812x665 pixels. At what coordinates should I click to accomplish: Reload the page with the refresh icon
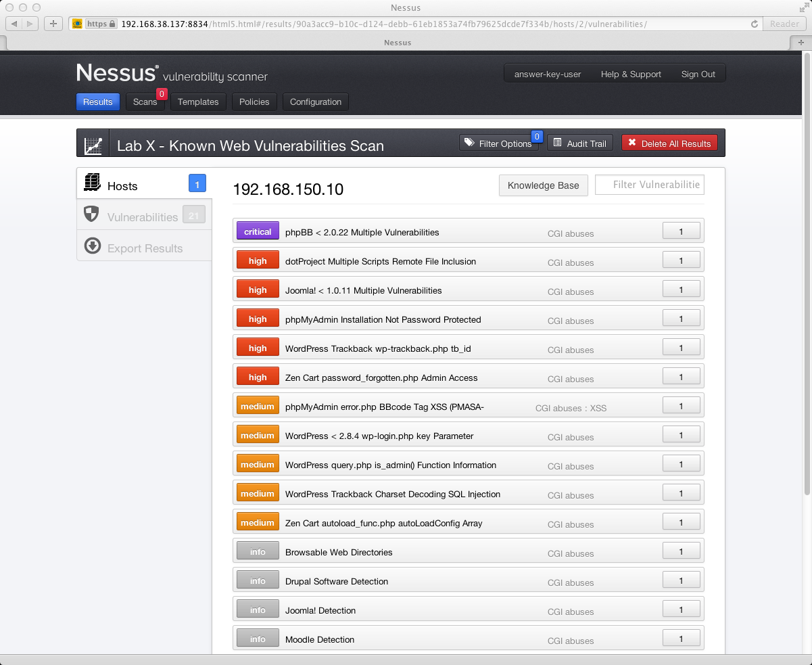755,24
